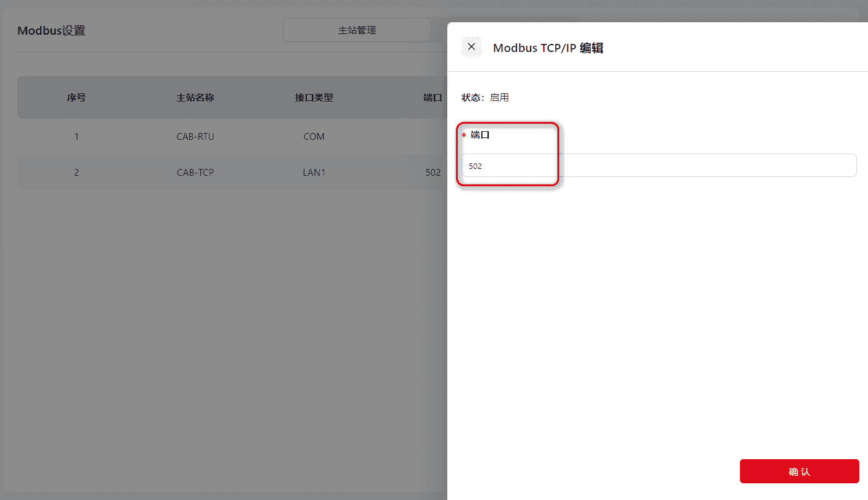The height and width of the screenshot is (500, 868).
Task: Click the 接口类型 column header
Action: 314,98
